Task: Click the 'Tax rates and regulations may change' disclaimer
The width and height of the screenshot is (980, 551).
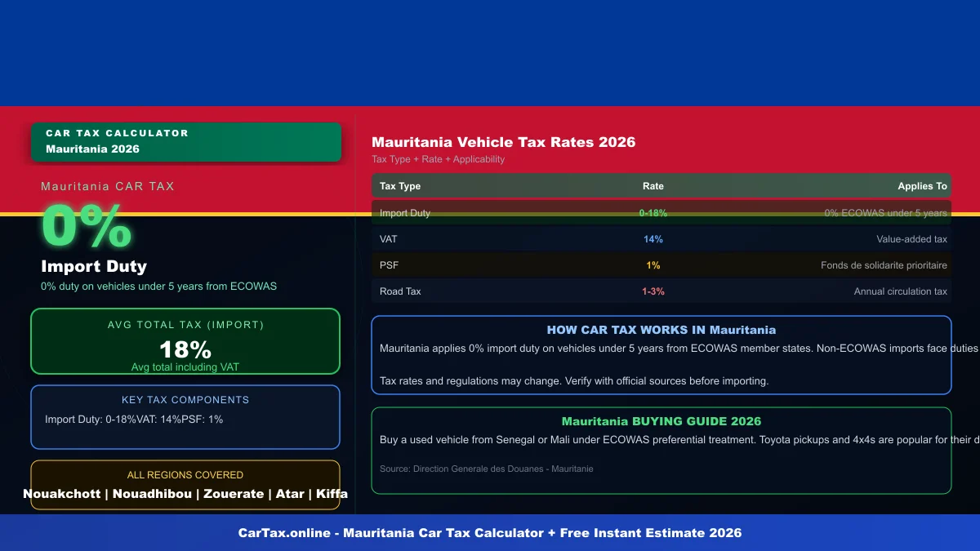Action: (574, 380)
